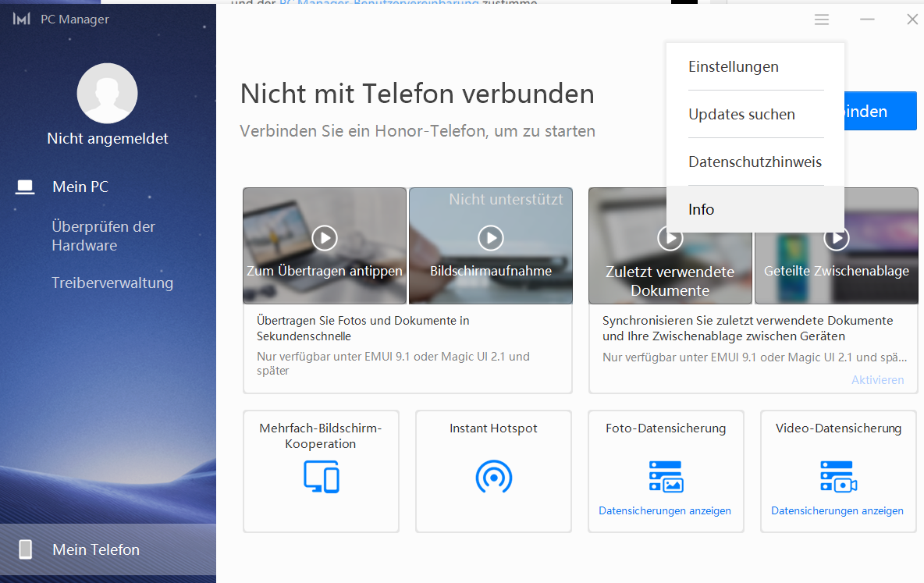This screenshot has width=924, height=583.
Task: Play the Zum Übertragen antippen video
Action: [x=325, y=238]
